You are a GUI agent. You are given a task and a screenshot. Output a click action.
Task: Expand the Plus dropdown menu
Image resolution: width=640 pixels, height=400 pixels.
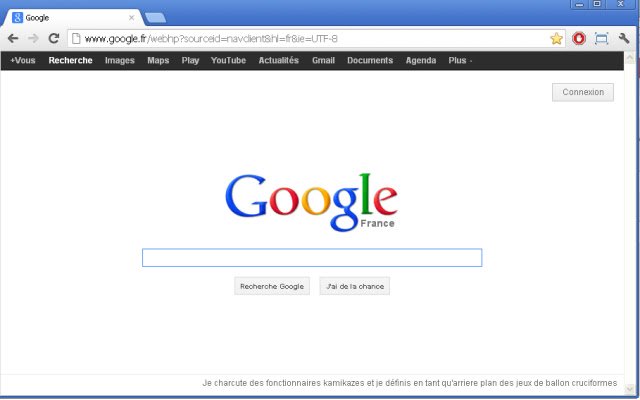point(460,60)
